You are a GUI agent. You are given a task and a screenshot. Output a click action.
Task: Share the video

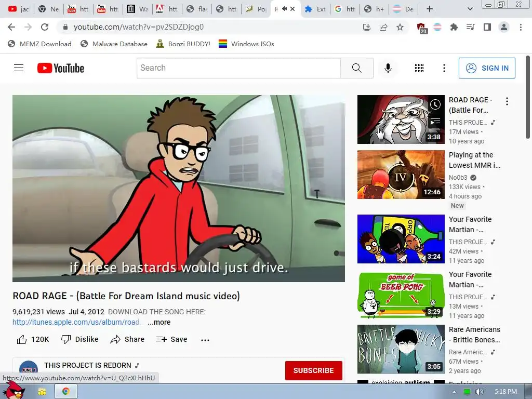coord(127,339)
